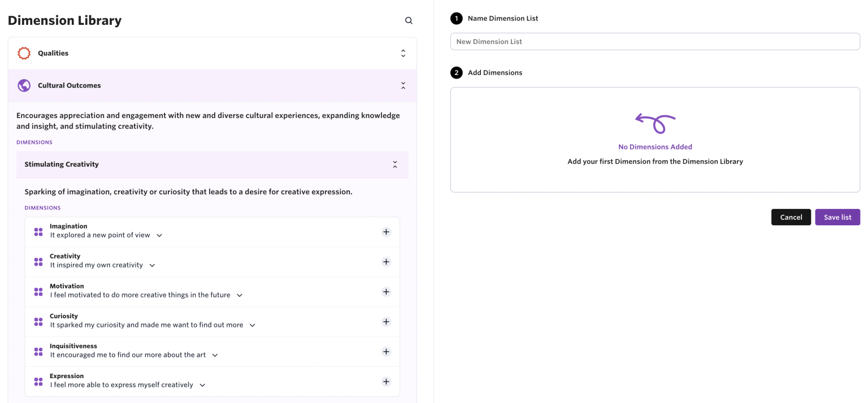The width and height of the screenshot is (868, 403).
Task: Click the grid icon beside Curiosity
Action: [38, 321]
